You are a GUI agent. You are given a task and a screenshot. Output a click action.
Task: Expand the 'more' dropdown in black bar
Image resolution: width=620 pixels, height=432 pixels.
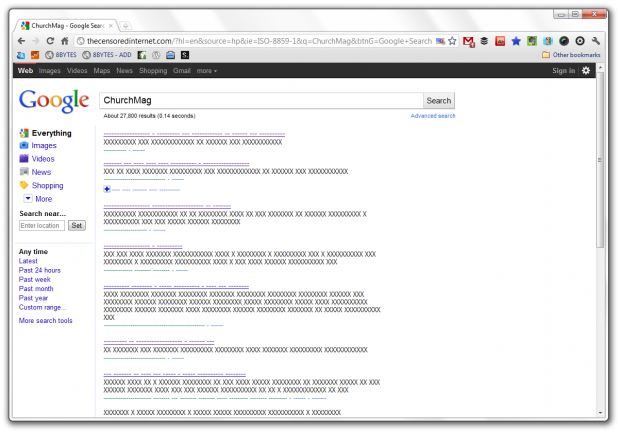coord(206,71)
